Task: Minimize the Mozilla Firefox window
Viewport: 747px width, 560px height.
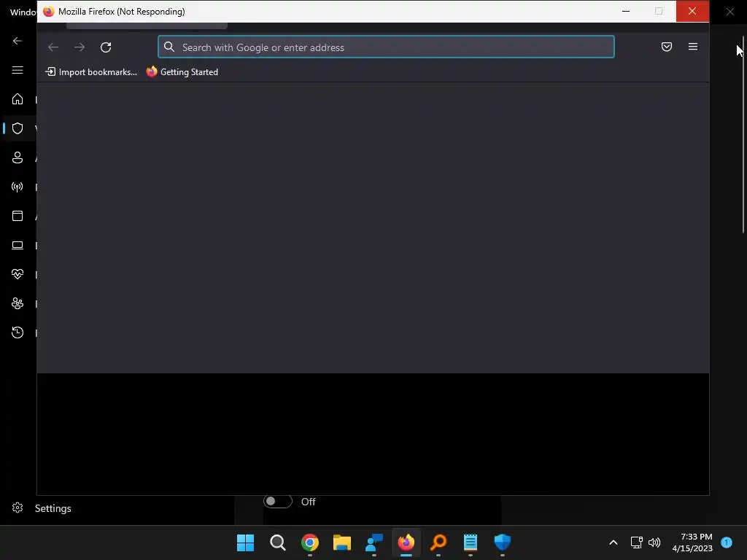Action: pos(626,11)
